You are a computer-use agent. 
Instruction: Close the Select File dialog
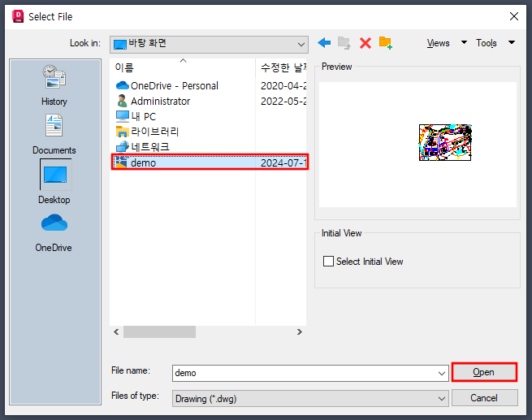[x=513, y=16]
